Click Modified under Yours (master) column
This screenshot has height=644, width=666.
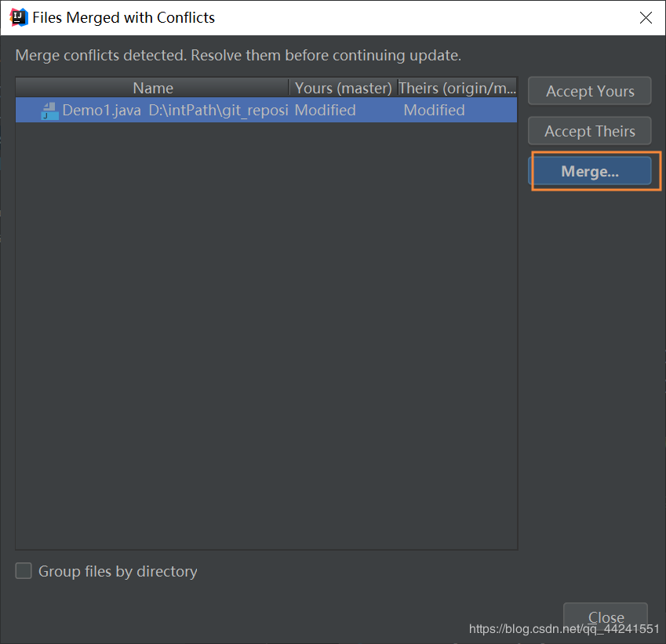pos(325,110)
